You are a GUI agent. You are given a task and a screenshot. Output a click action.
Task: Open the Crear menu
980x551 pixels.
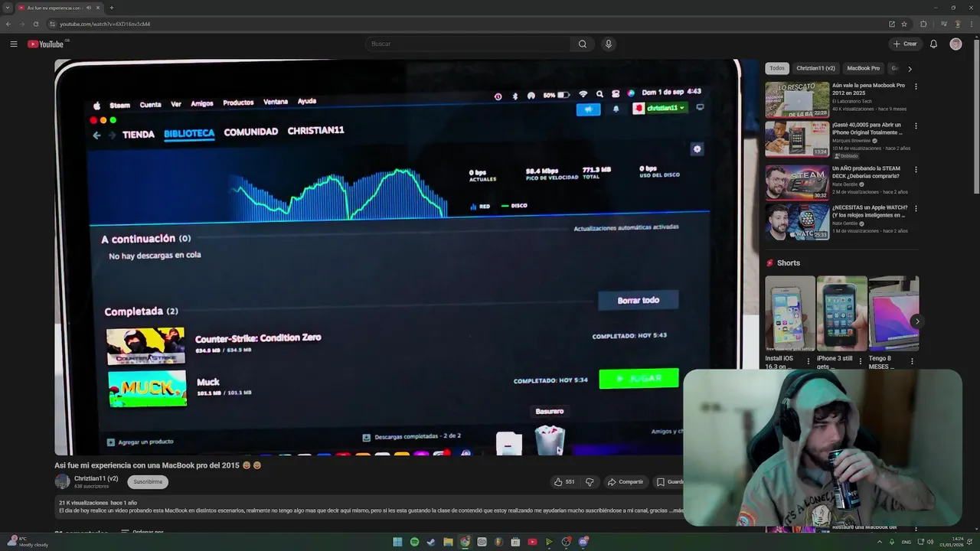tap(905, 44)
